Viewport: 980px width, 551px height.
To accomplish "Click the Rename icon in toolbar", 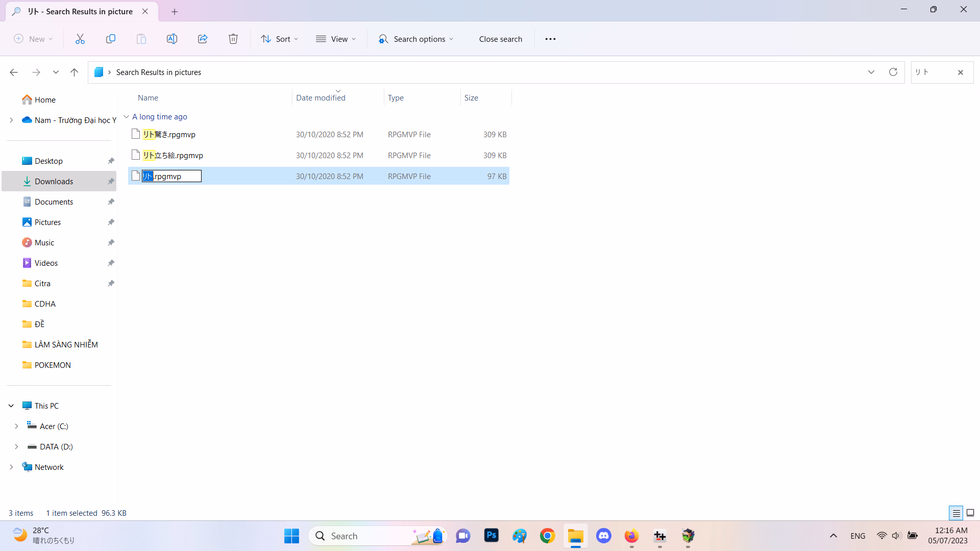I will (x=172, y=39).
